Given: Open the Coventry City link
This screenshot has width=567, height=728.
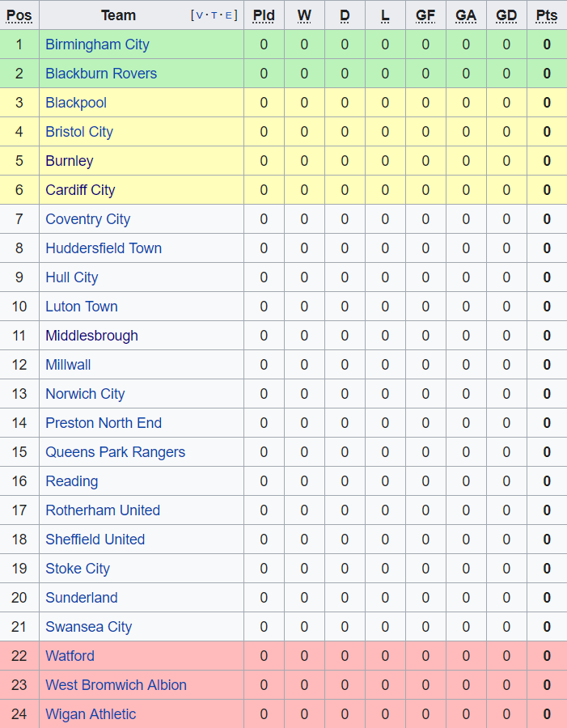Looking at the screenshot, I should pyautogui.click(x=87, y=219).
